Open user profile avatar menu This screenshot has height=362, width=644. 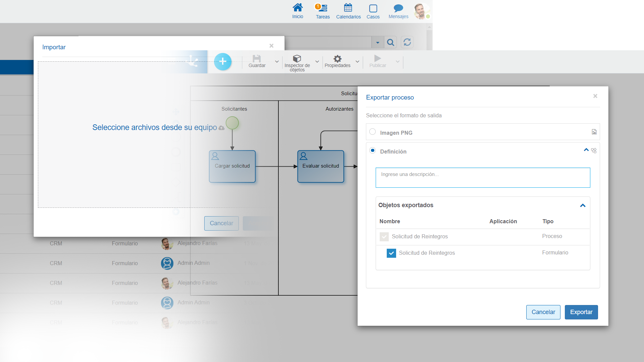(x=421, y=11)
